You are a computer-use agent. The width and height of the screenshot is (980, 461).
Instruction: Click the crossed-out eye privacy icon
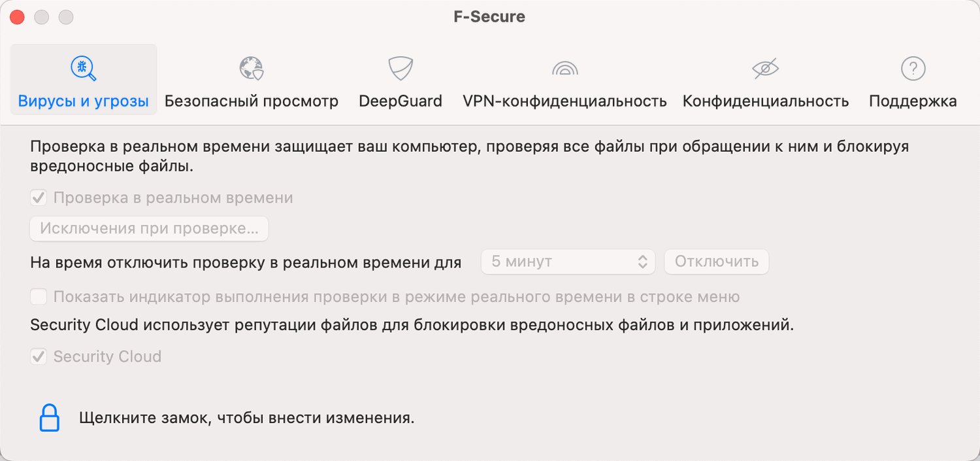[765, 68]
